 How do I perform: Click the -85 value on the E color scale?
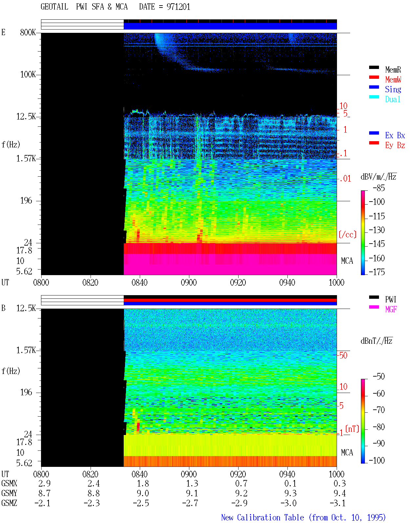tap(379, 188)
